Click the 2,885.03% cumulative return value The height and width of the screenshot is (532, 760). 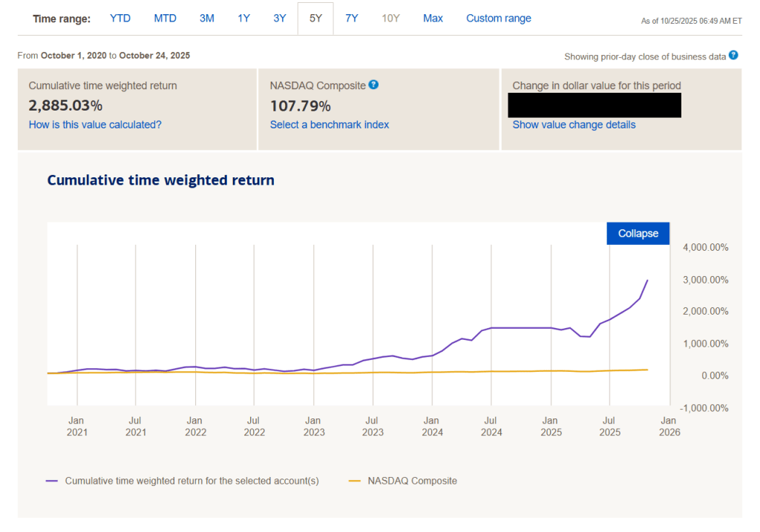point(65,105)
